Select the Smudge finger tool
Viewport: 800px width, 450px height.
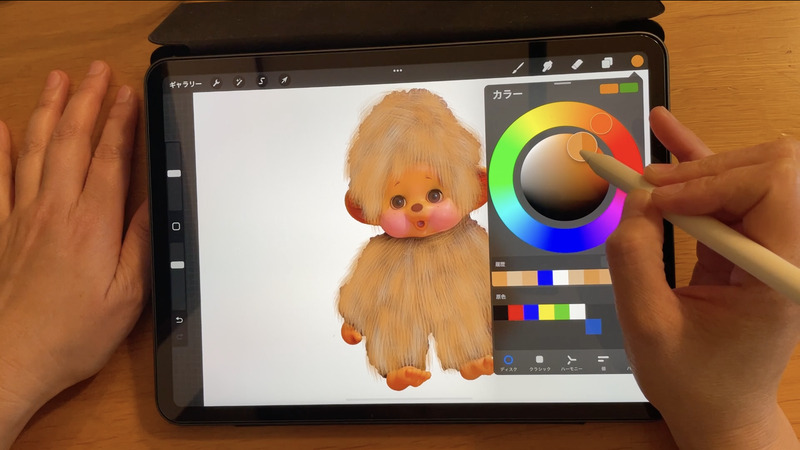(547, 66)
